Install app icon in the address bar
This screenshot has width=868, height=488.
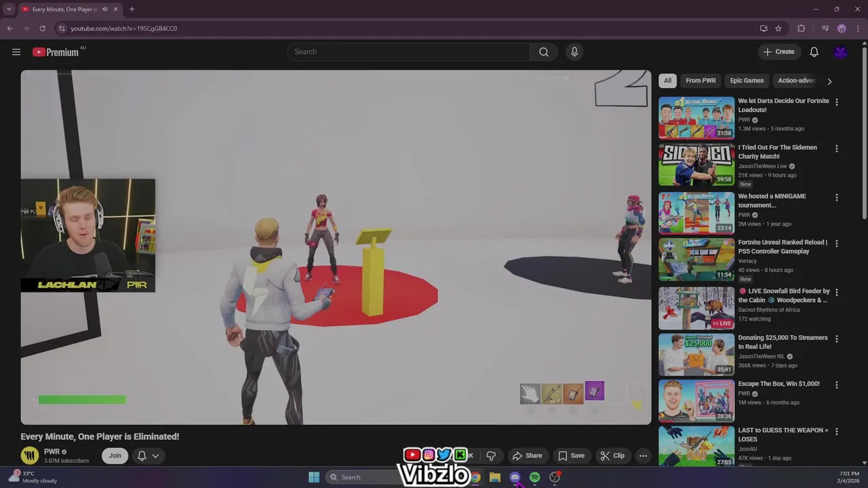tap(764, 28)
